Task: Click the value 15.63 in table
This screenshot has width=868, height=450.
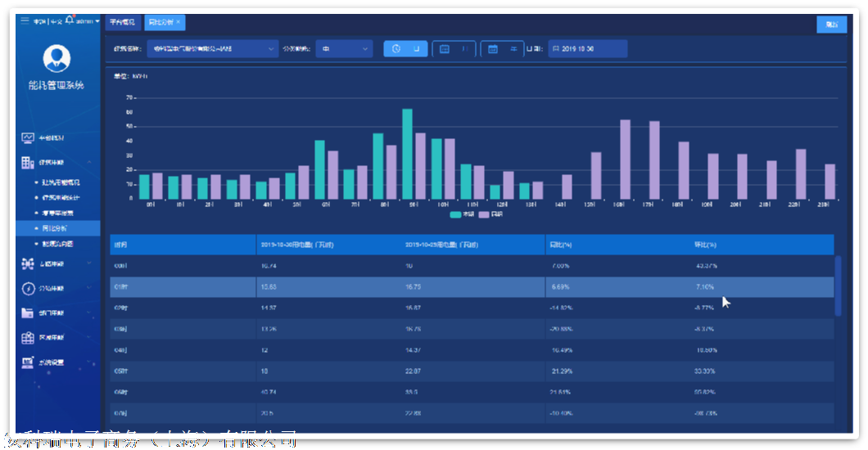Action: [x=269, y=287]
